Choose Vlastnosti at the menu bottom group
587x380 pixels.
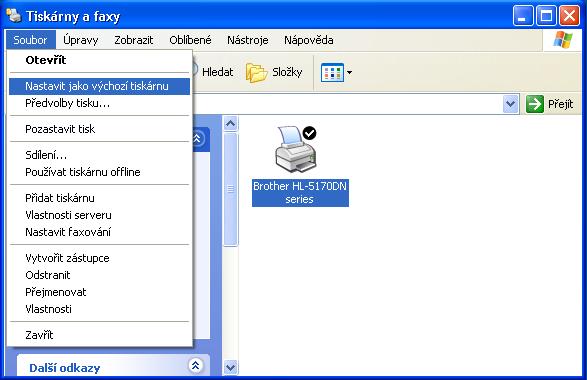coord(100,309)
